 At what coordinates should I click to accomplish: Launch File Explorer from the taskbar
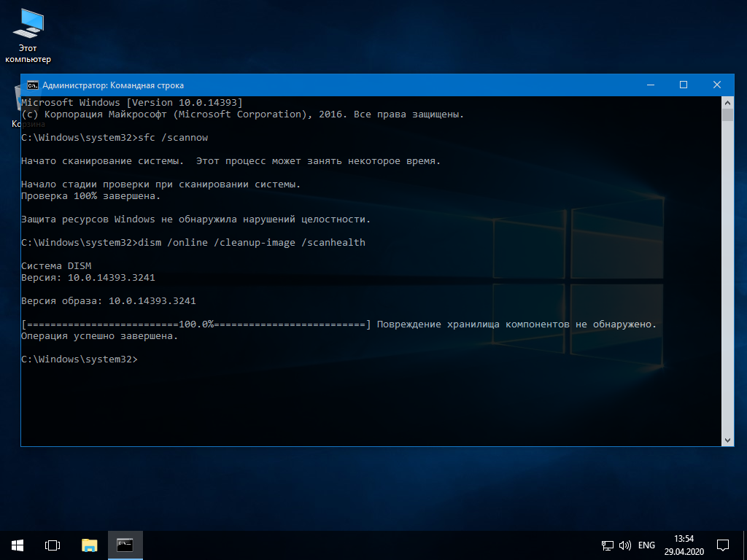[89, 545]
